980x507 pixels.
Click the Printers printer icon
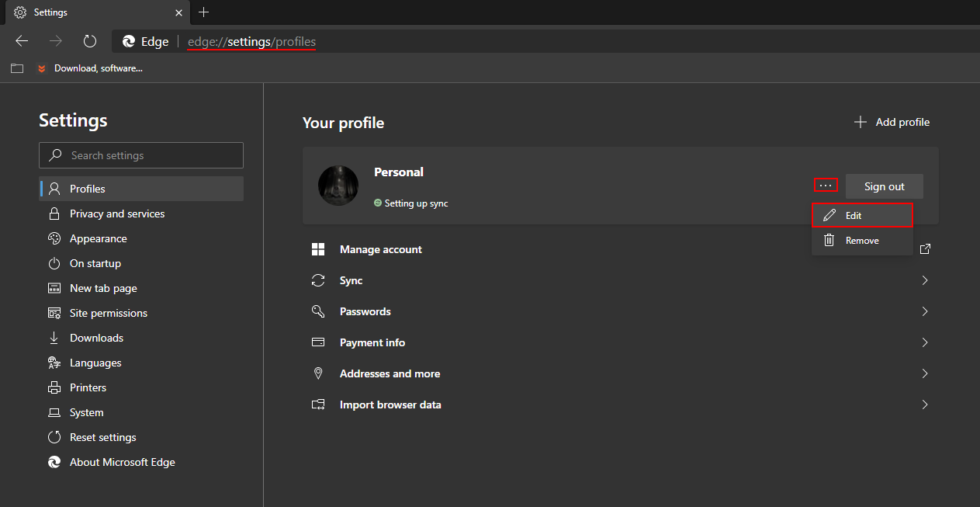pyautogui.click(x=54, y=387)
